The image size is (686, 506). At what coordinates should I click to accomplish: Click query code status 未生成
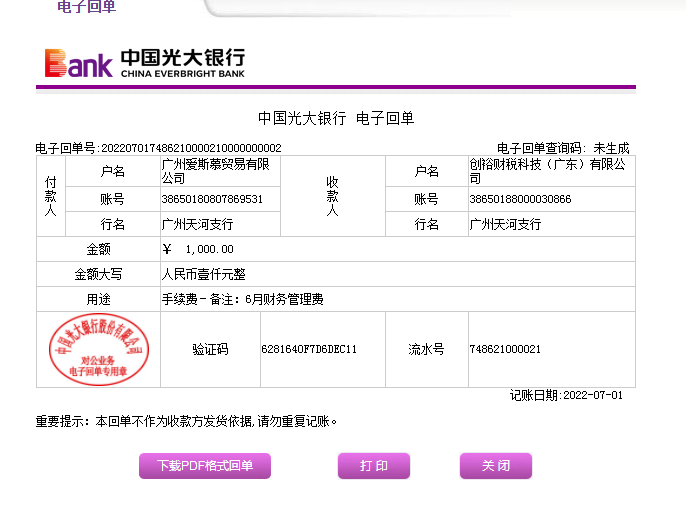click(x=611, y=148)
